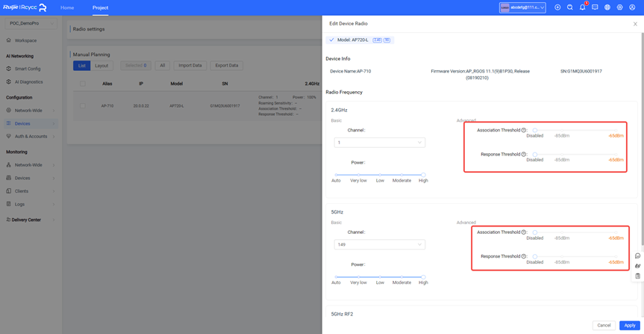Click the Selected 0 button
This screenshot has height=334, width=644.
(x=136, y=66)
